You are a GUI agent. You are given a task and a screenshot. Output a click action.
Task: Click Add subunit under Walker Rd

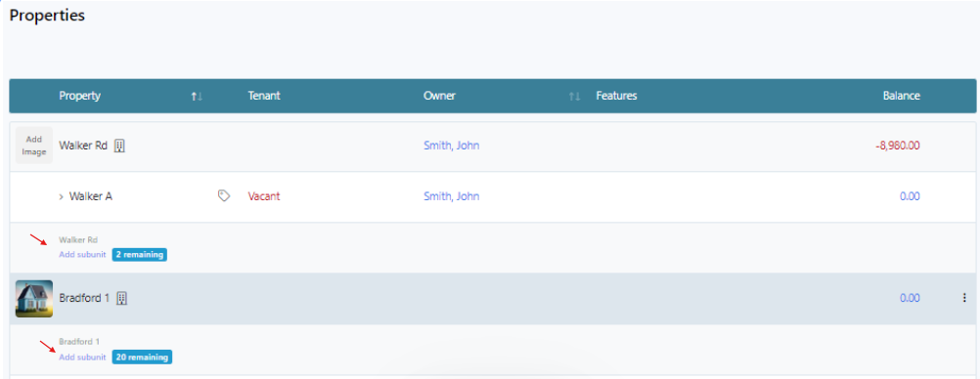(82, 255)
